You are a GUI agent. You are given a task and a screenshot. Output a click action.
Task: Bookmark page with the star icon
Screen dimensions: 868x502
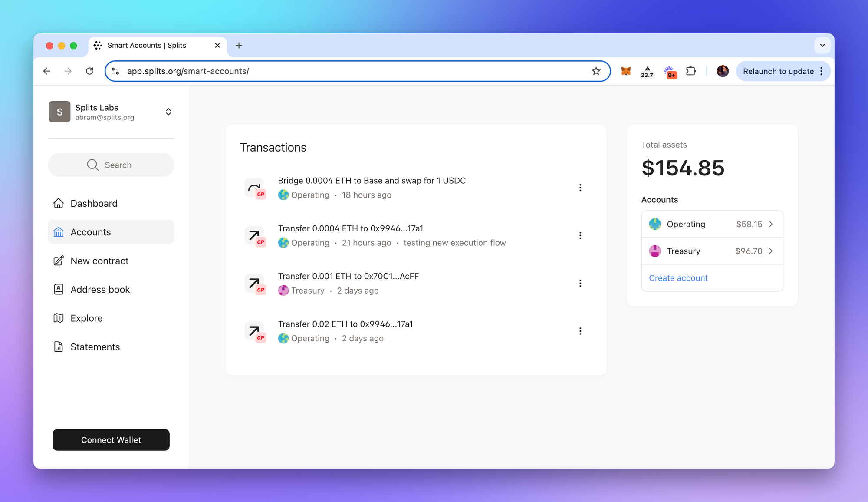[x=596, y=71]
